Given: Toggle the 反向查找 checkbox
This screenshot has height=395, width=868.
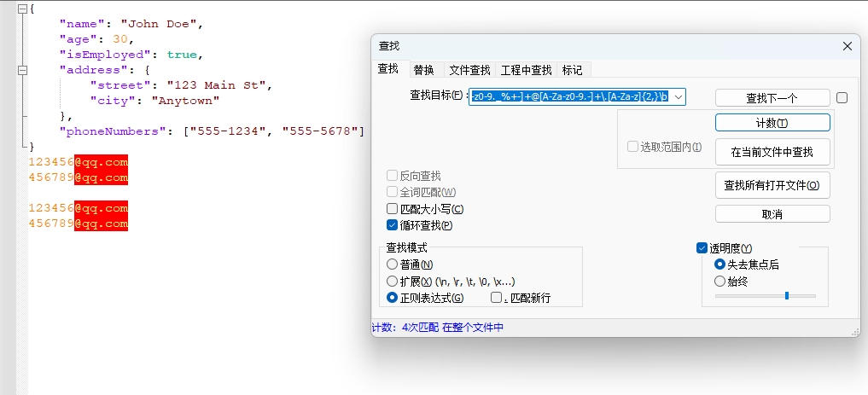Looking at the screenshot, I should click(x=392, y=176).
